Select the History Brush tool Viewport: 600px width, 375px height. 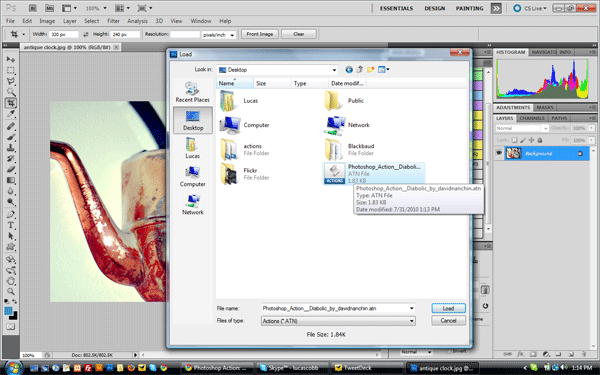pyautogui.click(x=11, y=158)
